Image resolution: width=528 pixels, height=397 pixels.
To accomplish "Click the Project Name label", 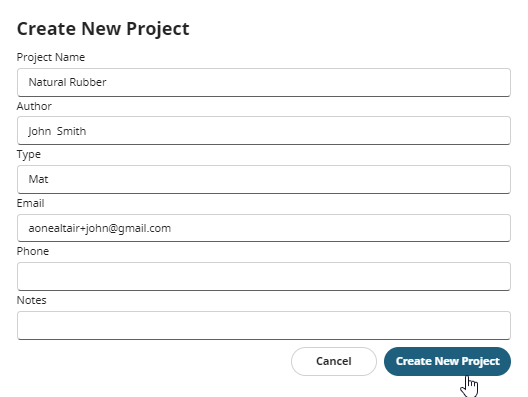I will pyautogui.click(x=51, y=57).
